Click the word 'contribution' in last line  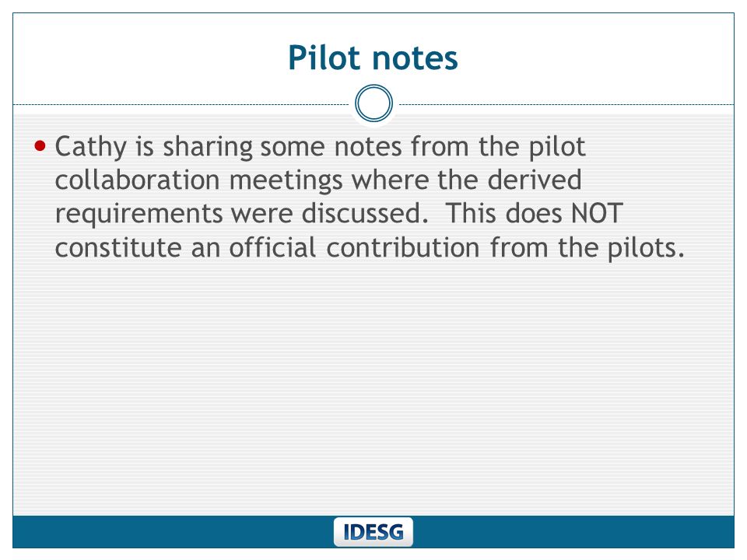[x=403, y=247]
